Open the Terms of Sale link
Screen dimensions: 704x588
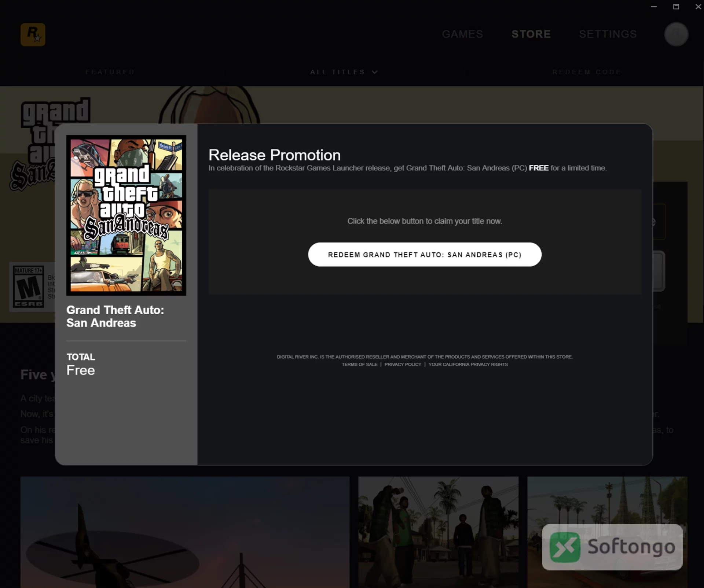359,365
